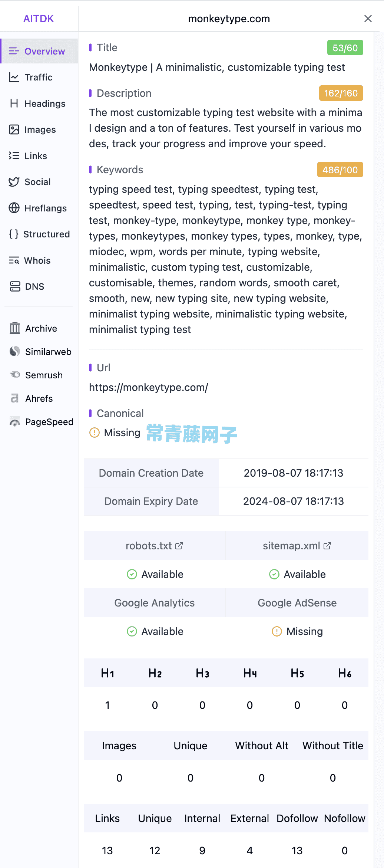Viewport: 384px width, 868px height.
Task: Click the Nofollow column header
Action: coord(345,818)
